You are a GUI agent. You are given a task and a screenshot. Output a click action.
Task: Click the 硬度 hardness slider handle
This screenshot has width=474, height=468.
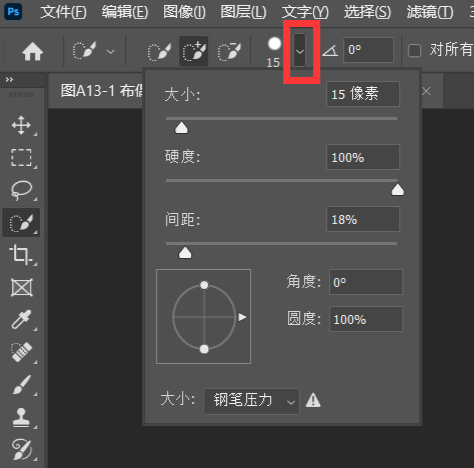pos(397,190)
